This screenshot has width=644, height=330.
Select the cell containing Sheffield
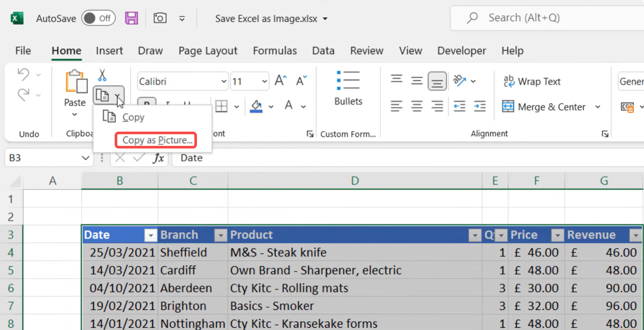tap(193, 253)
